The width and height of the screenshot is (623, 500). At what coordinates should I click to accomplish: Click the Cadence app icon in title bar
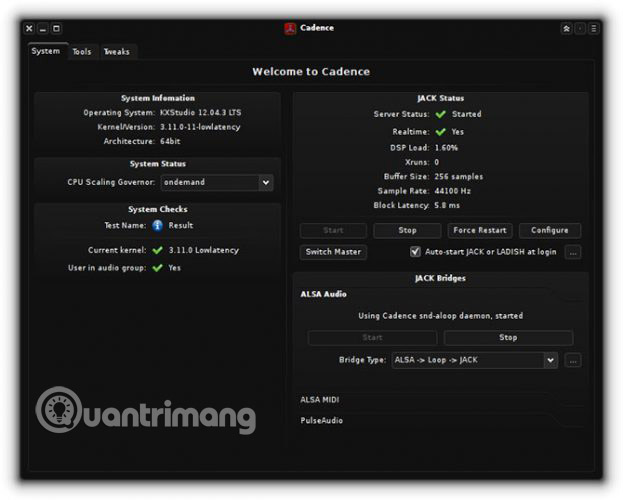pos(290,29)
